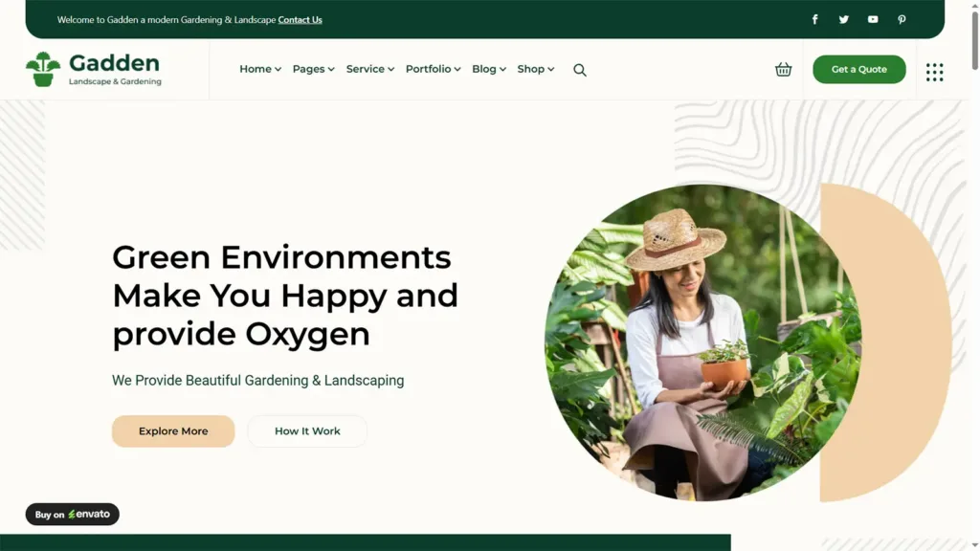This screenshot has width=980, height=551.
Task: Open the Portfolio menu item
Action: coord(428,69)
